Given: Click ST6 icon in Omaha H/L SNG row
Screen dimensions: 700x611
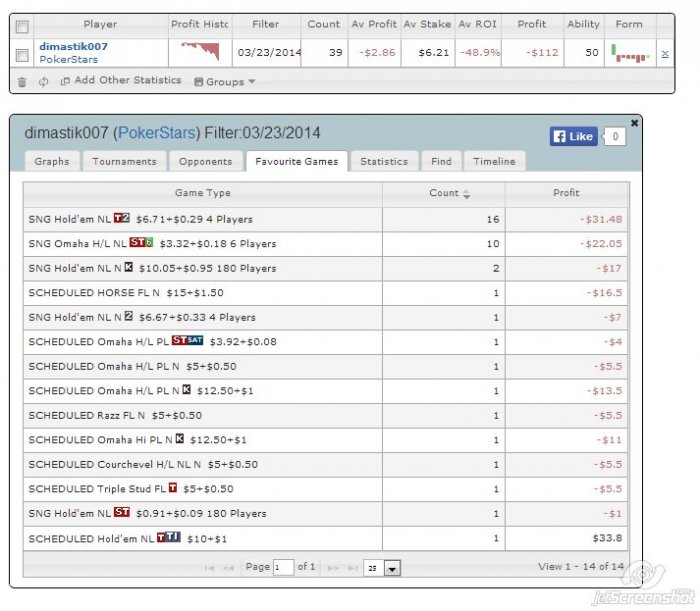Looking at the screenshot, I should click(141, 242).
